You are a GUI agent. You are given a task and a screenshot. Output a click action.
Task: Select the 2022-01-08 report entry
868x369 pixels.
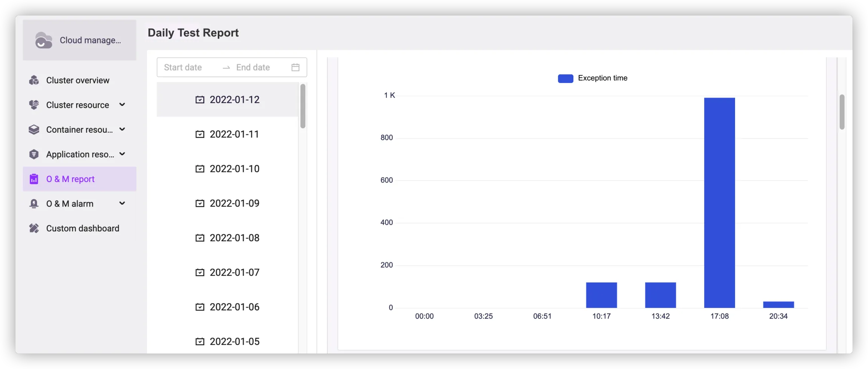pyautogui.click(x=228, y=238)
